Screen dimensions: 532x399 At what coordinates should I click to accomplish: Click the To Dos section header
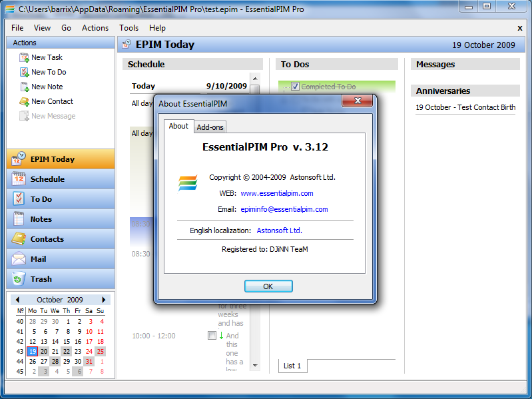336,64
